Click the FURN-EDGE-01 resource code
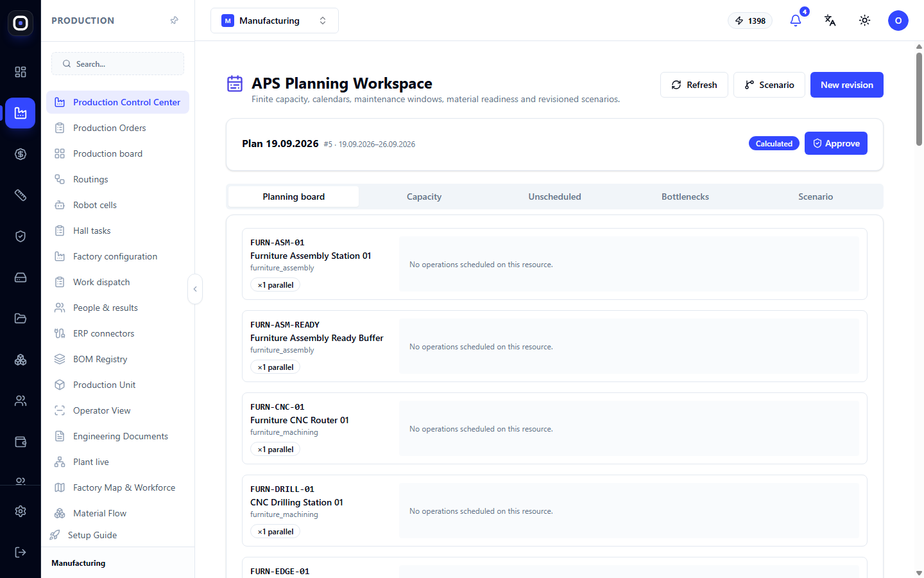This screenshot has height=578, width=924. [x=280, y=571]
